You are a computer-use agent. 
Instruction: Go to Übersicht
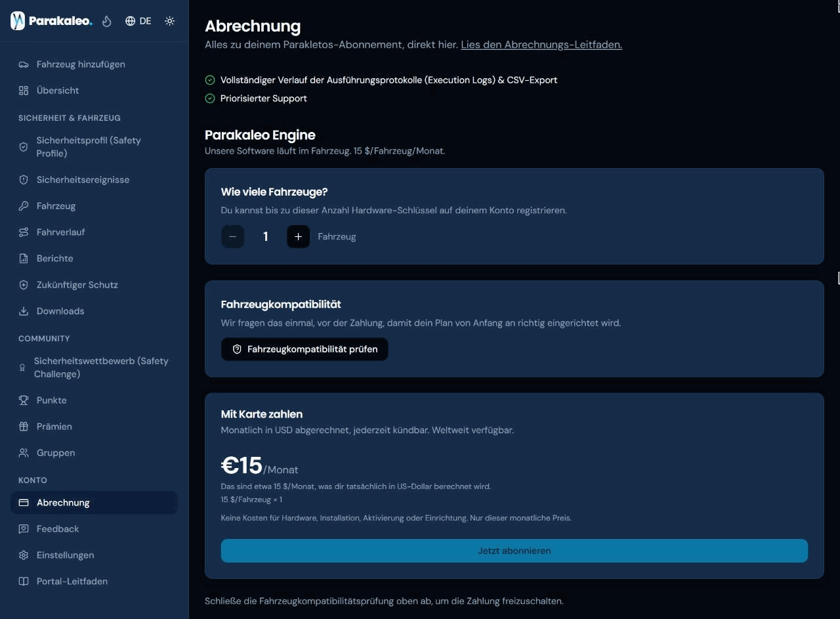tap(94, 91)
